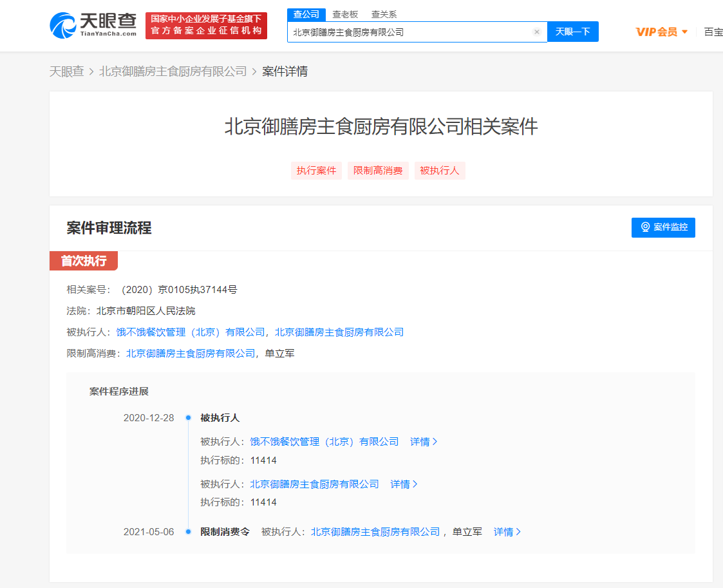
Task: Click the date 2020-12-28
Action: pyautogui.click(x=149, y=418)
